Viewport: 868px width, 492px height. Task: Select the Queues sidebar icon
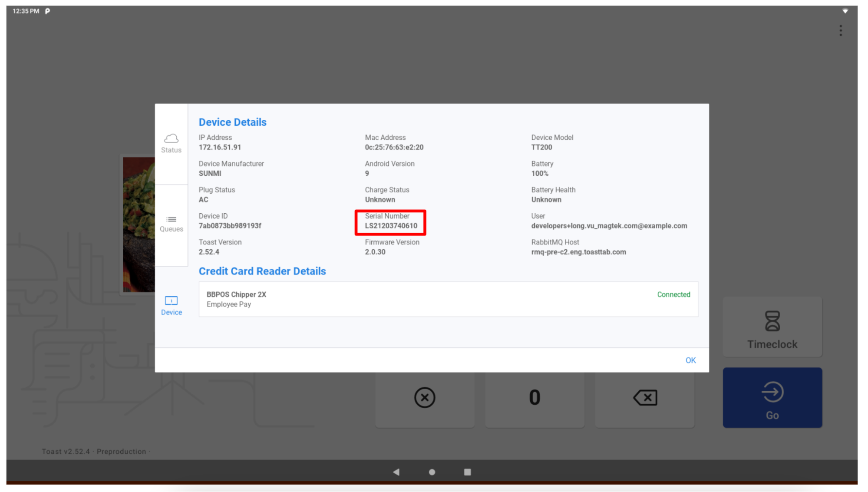pyautogui.click(x=171, y=223)
